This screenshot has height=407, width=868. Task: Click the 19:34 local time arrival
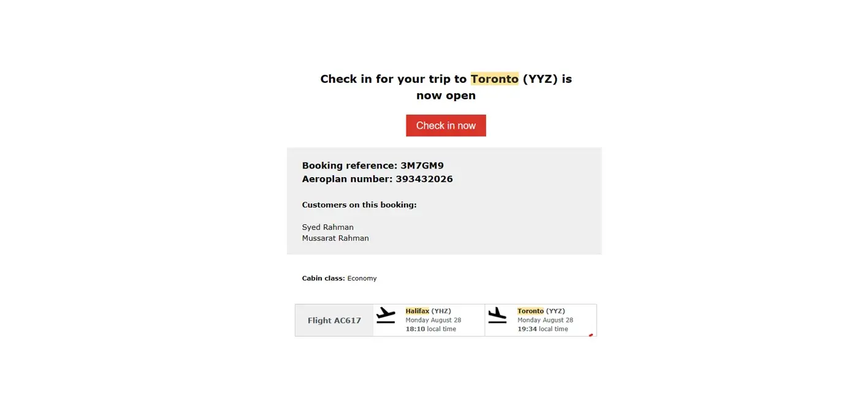tap(542, 329)
